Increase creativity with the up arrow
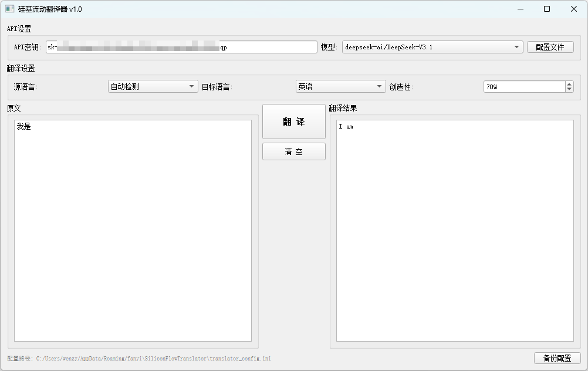The image size is (588, 371). click(x=569, y=84)
